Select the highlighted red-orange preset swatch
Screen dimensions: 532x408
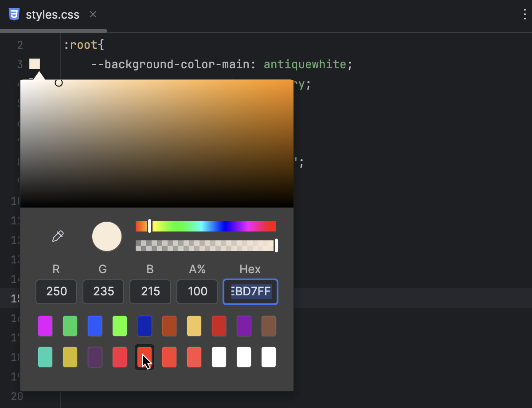click(x=145, y=357)
